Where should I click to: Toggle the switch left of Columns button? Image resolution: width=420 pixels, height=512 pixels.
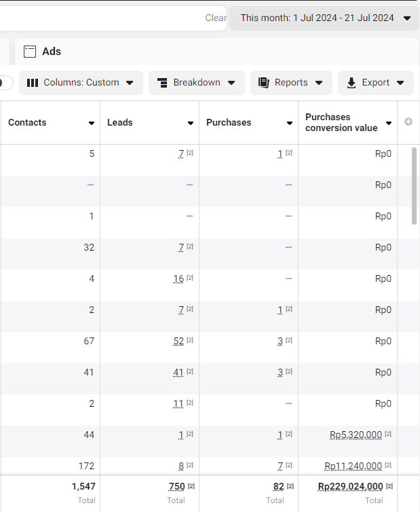tap(5, 83)
